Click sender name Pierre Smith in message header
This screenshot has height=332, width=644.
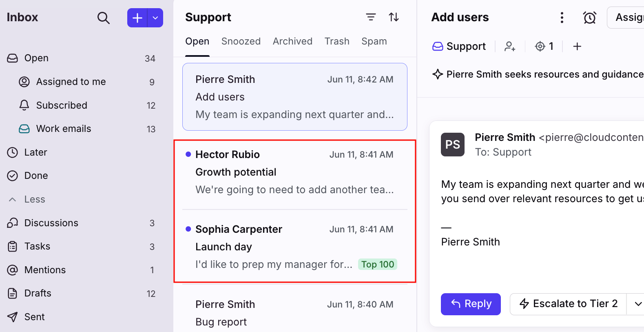click(x=505, y=138)
